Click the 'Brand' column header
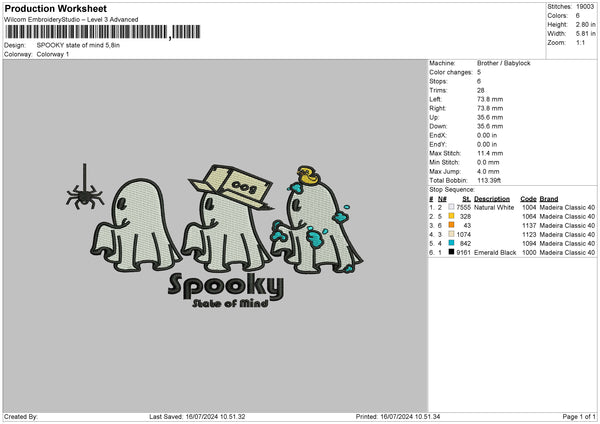This screenshot has width=600, height=424. coord(549,199)
